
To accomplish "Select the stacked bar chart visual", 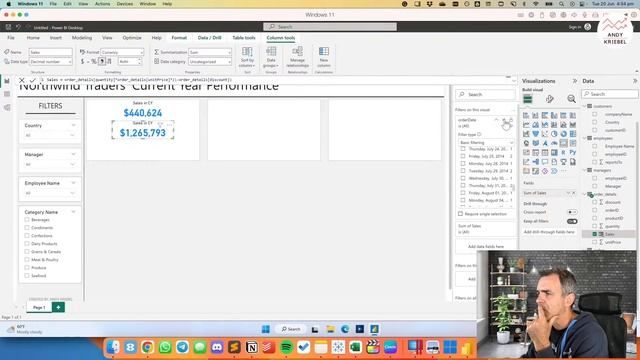I will pos(526,116).
